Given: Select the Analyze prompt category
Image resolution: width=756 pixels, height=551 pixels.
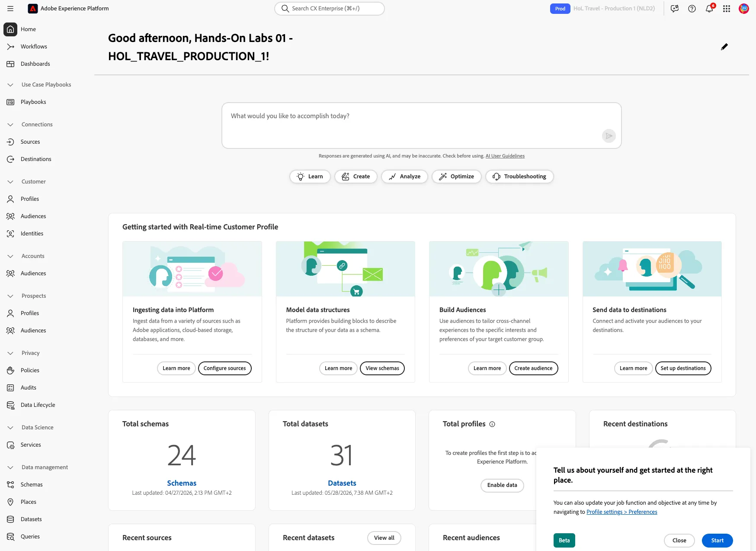Looking at the screenshot, I should pos(404,176).
